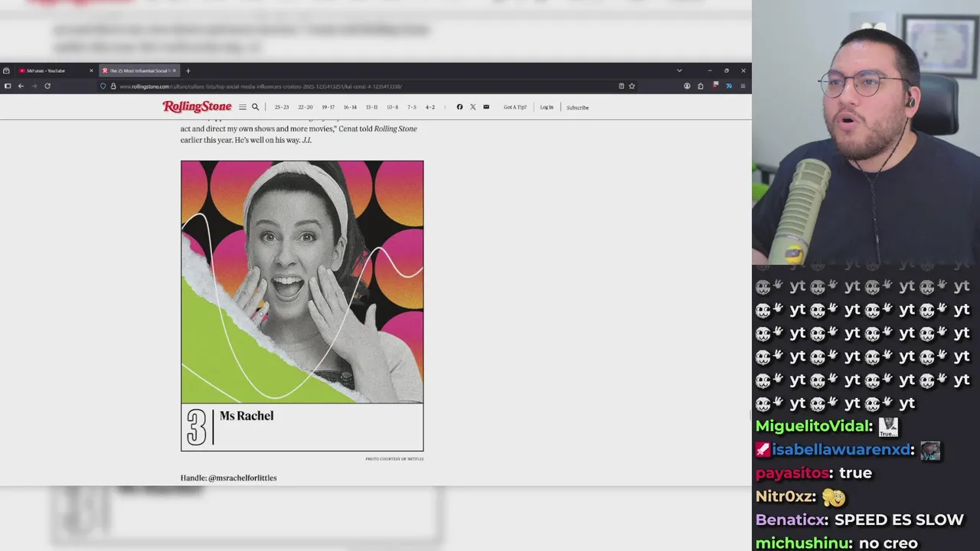Viewport: 980px width, 551px height.
Task: Share the article on Facebook
Action: point(459,107)
